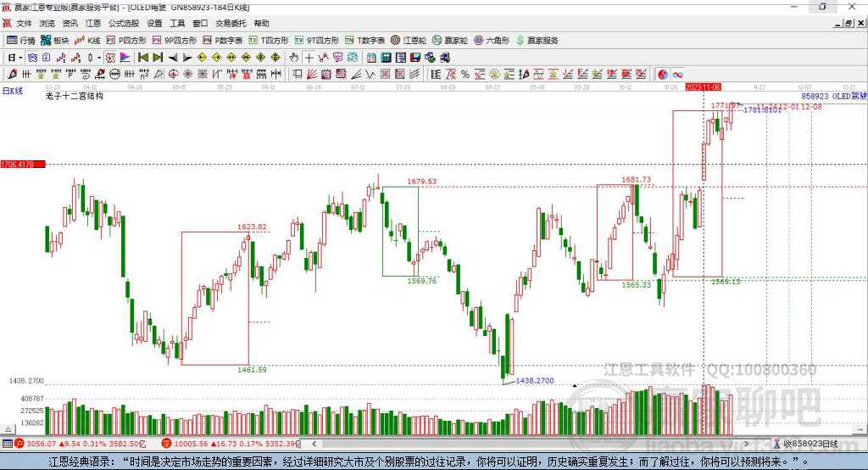This screenshot has height=470, width=868.
Task: Open the 9P四方形 tool
Action: click(175, 41)
